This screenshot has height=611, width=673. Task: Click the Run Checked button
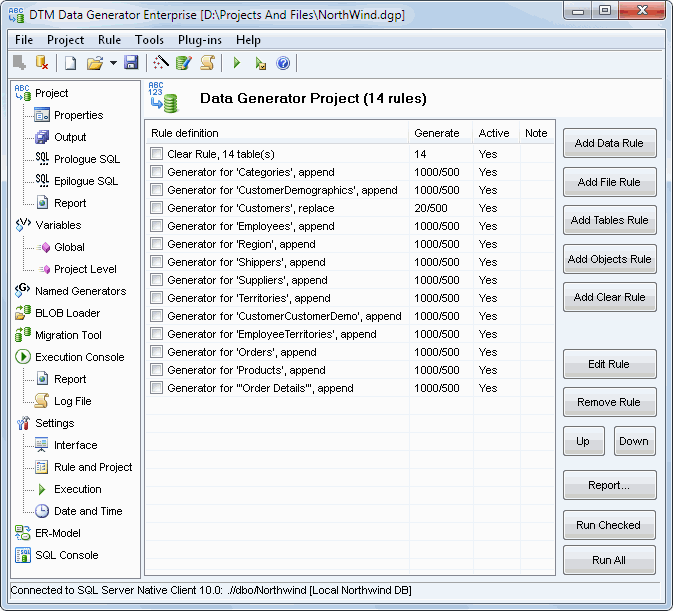click(609, 525)
